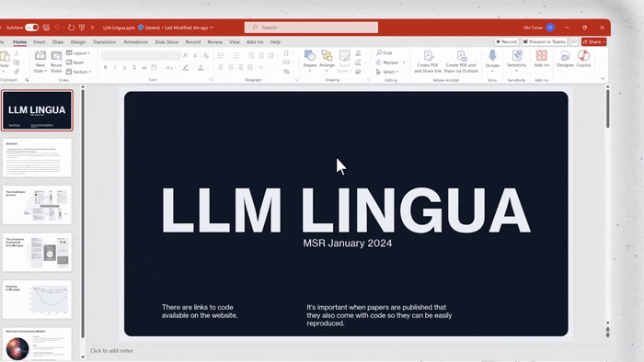Open the Select dropdown
The image size is (644, 362).
click(x=387, y=72)
